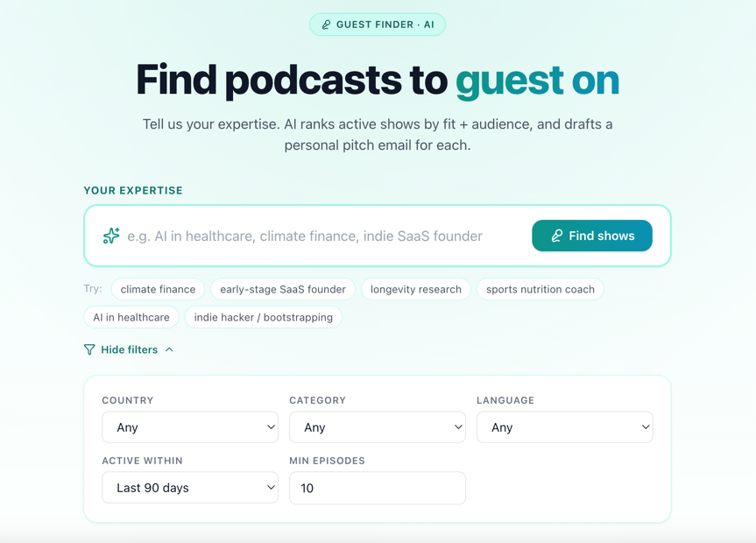Image resolution: width=756 pixels, height=543 pixels.
Task: Click the Guest Finder · AI badge
Action: 378,25
